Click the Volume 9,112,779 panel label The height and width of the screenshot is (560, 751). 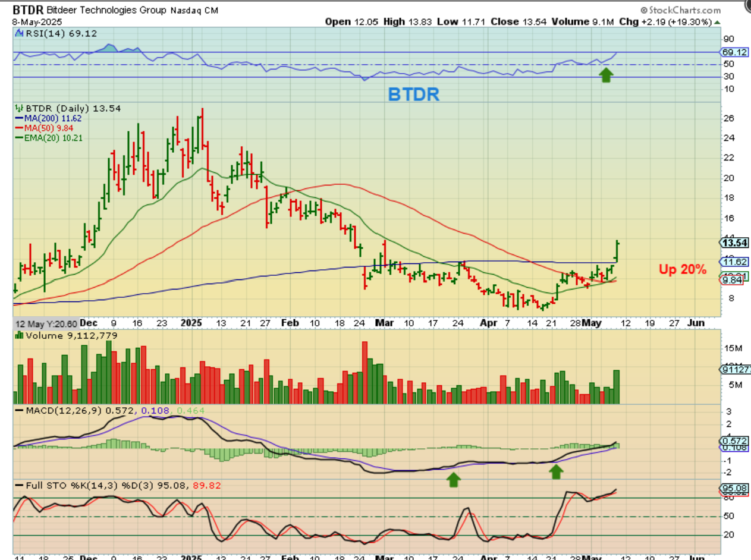[x=71, y=336]
